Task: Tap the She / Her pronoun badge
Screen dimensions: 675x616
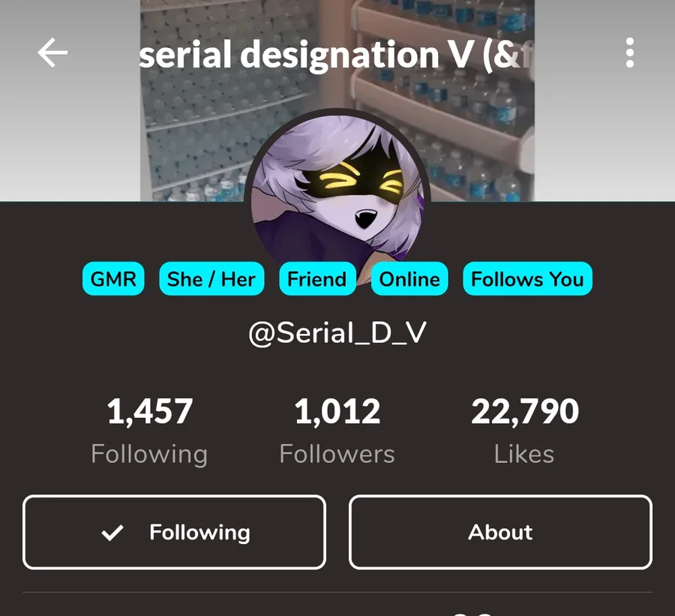Action: [x=211, y=278]
